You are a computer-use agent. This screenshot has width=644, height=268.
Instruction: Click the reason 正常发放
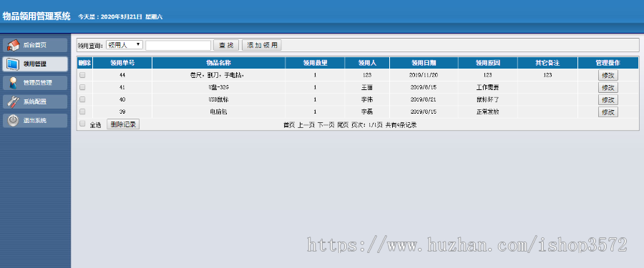tap(488, 111)
